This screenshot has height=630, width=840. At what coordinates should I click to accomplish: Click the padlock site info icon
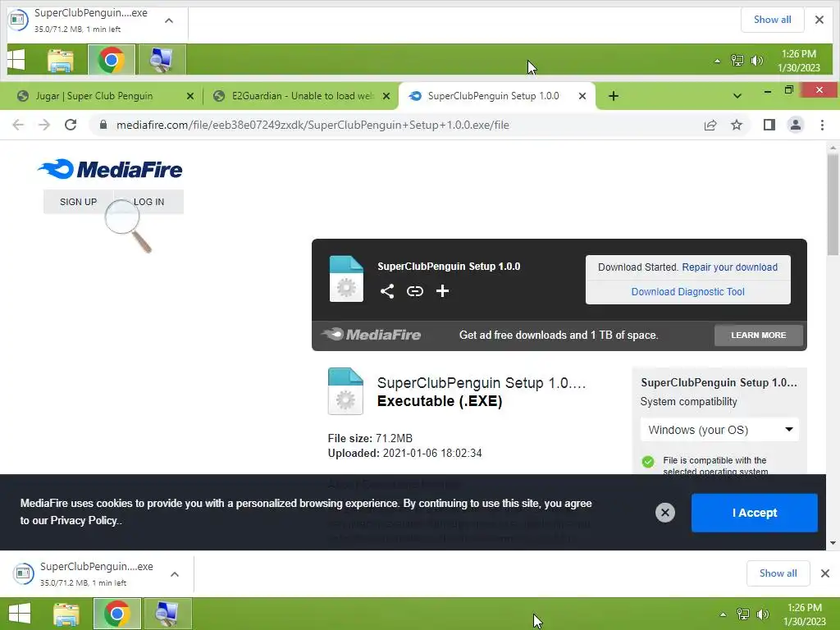coord(103,125)
